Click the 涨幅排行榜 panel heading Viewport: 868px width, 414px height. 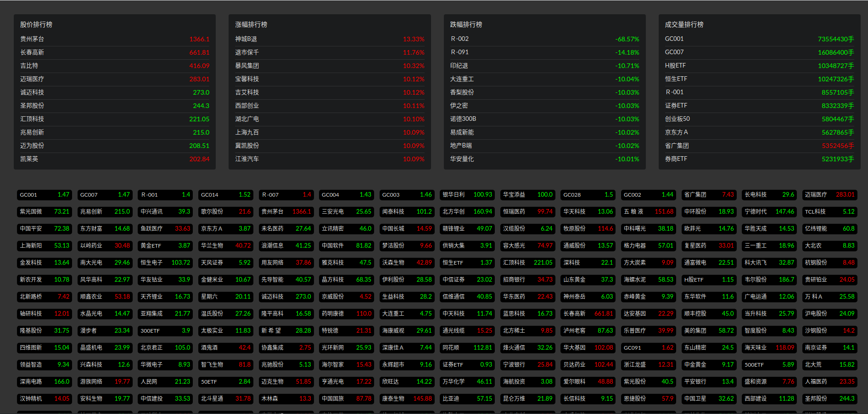251,25
